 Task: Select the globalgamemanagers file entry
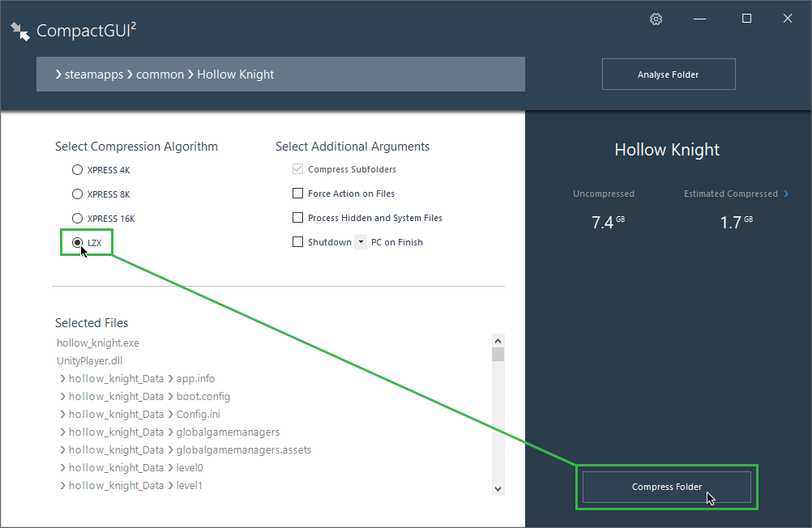click(170, 432)
